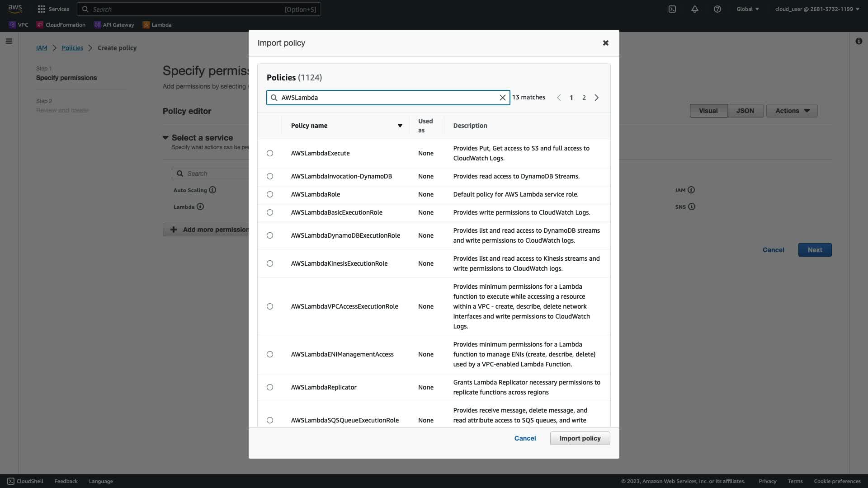Select the AWSLambdaBasicExecutionRole radio button
Viewport: 868px width, 488px height.
point(270,212)
